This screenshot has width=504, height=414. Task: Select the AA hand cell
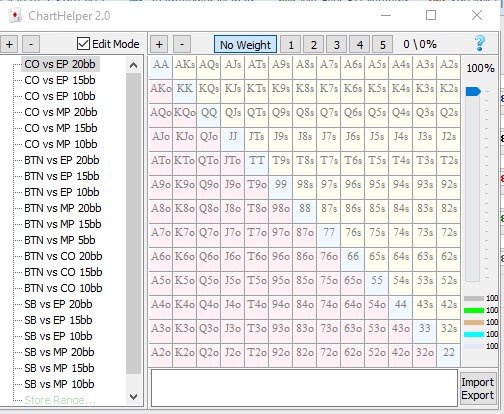pyautogui.click(x=161, y=67)
